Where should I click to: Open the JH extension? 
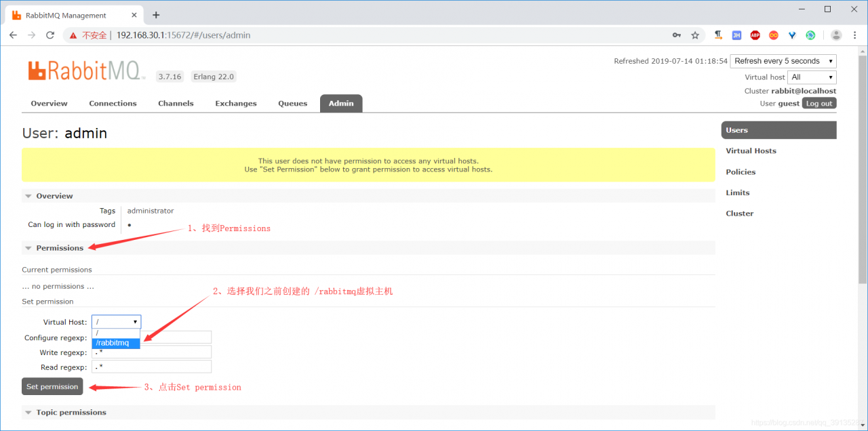coord(736,35)
